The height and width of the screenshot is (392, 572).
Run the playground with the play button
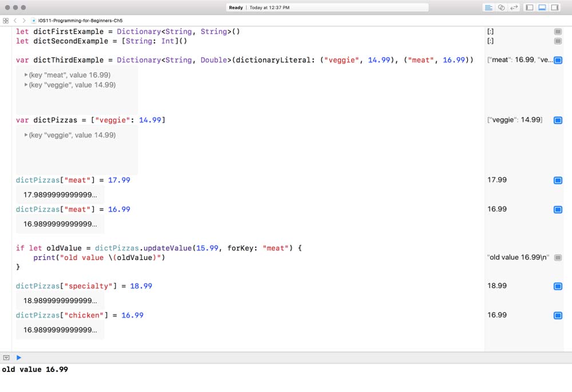click(19, 357)
